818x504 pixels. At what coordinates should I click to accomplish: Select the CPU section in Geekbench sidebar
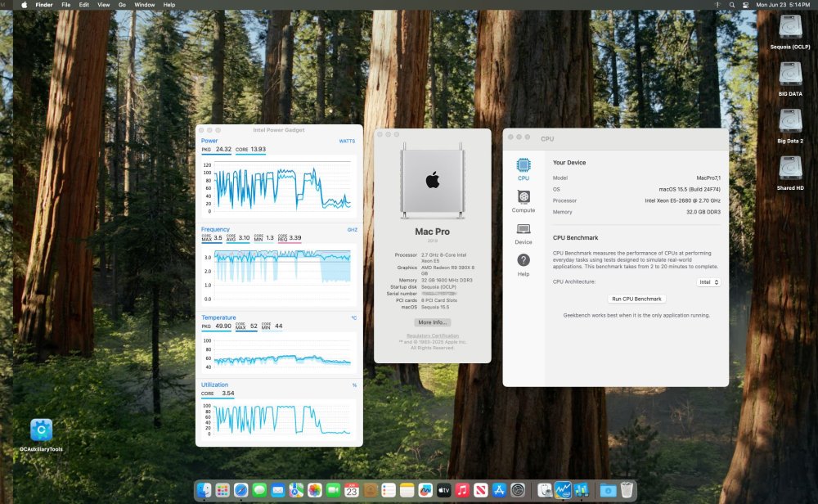coord(524,169)
